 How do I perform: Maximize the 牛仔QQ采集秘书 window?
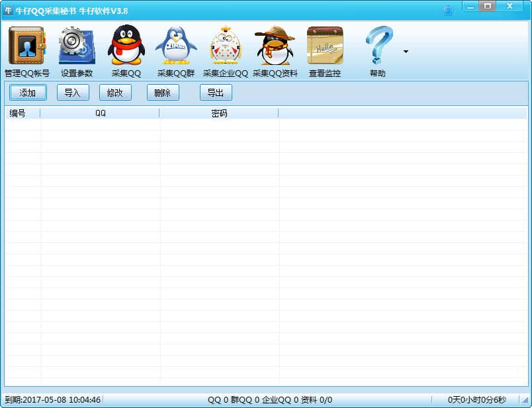tap(487, 7)
